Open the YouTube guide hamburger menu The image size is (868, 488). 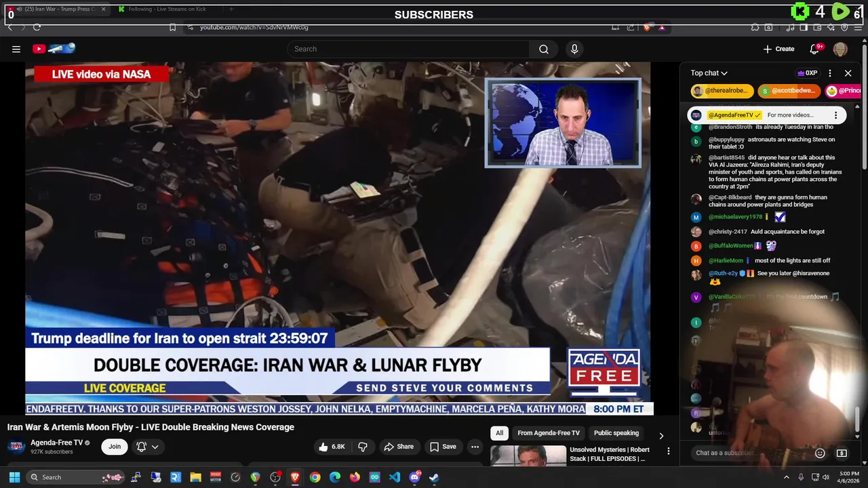click(16, 49)
